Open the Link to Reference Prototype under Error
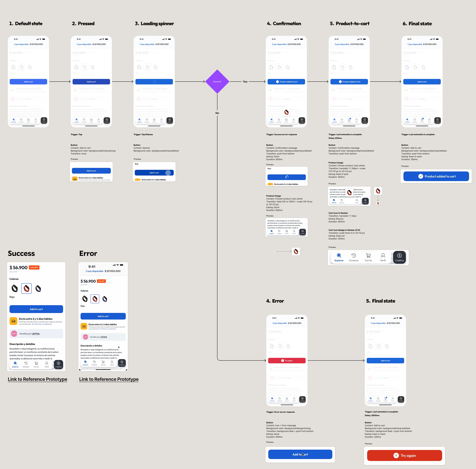The image size is (476, 469). pos(109,379)
